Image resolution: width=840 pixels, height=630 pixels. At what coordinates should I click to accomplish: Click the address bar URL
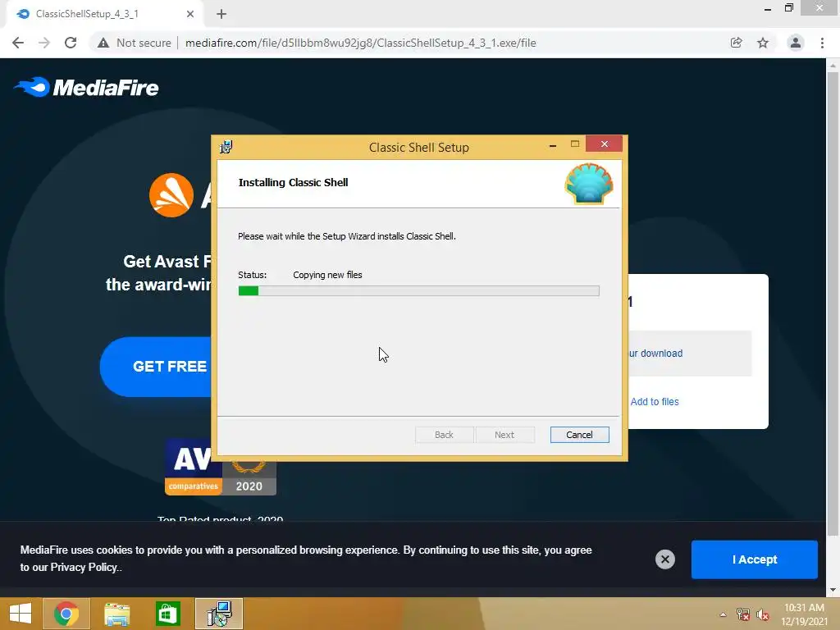click(361, 43)
